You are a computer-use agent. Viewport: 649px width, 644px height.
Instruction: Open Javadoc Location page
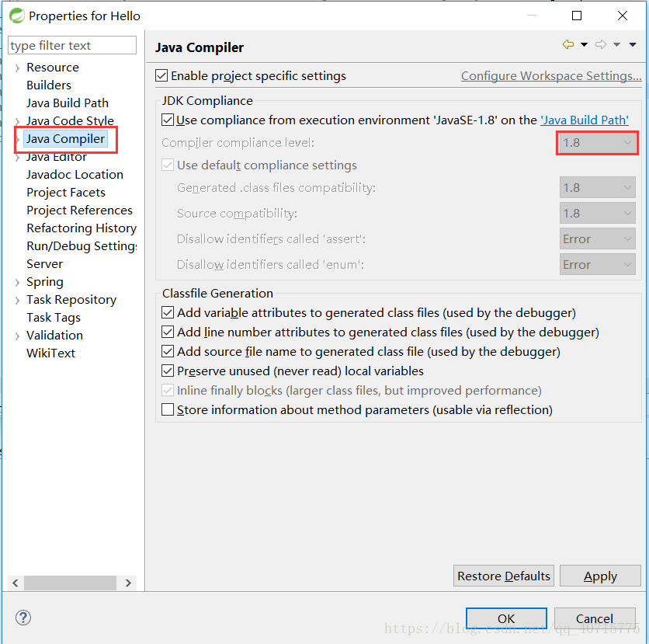tap(75, 175)
